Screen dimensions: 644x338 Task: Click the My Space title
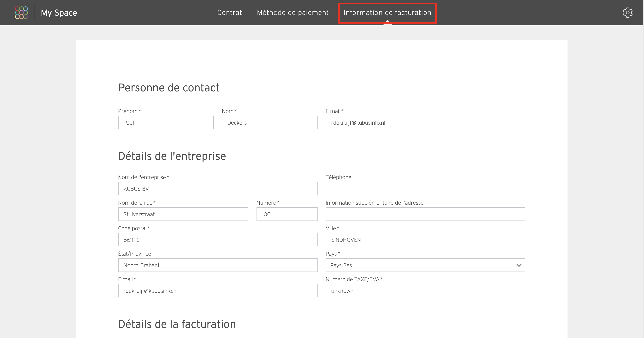pos(59,13)
